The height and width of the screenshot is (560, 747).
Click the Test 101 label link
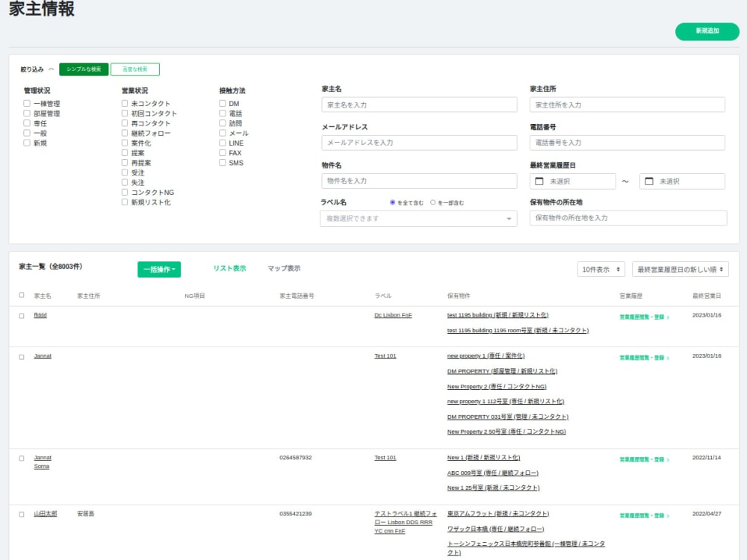click(x=385, y=355)
